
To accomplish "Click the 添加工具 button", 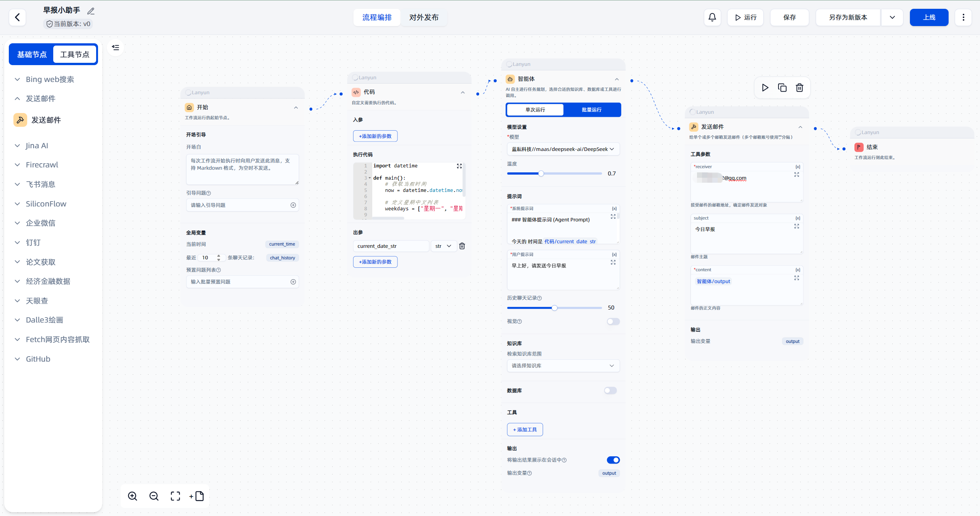I will (x=525, y=429).
